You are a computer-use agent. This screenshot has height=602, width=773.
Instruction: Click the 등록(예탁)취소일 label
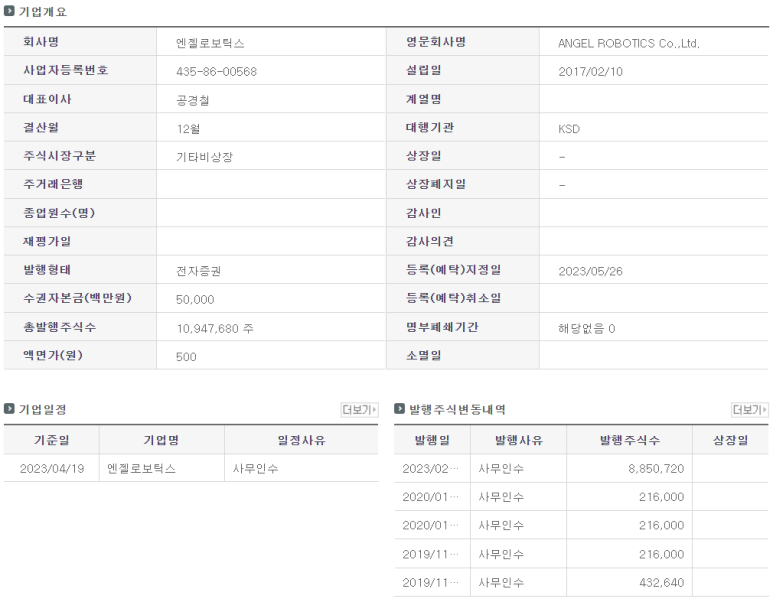coord(454,298)
